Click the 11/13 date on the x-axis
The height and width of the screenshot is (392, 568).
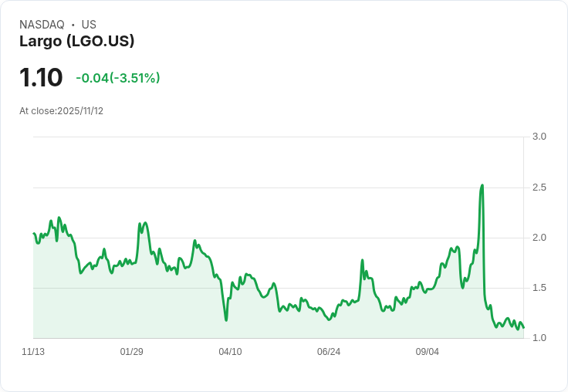(33, 352)
